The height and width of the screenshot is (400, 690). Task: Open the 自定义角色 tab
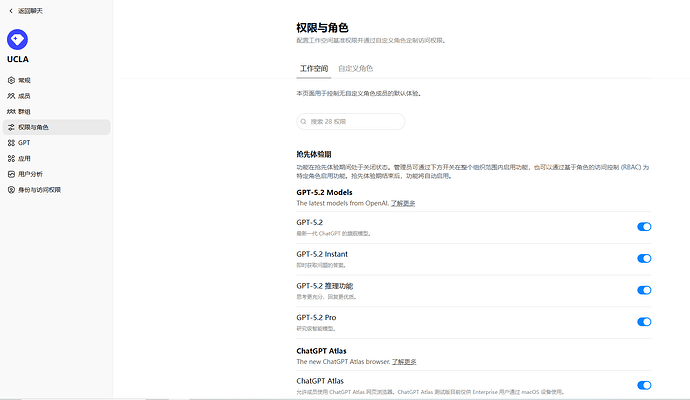click(355, 69)
